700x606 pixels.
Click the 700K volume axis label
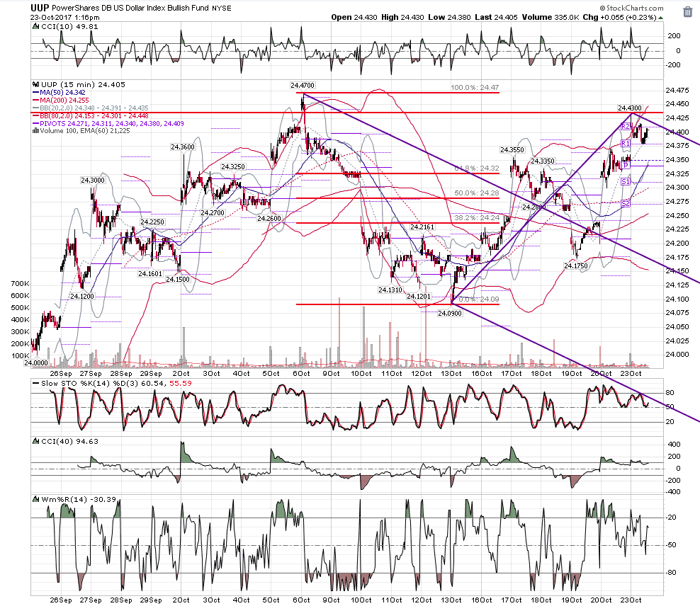click(x=20, y=284)
